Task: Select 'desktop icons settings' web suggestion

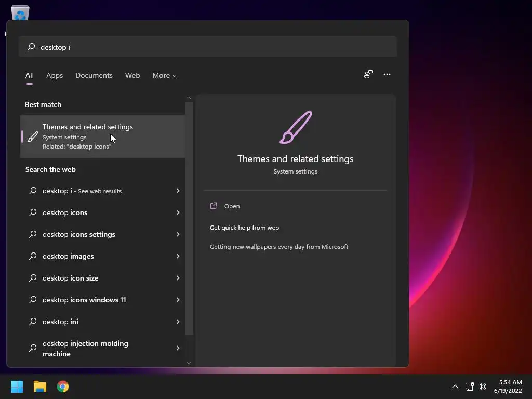Action: point(102,234)
